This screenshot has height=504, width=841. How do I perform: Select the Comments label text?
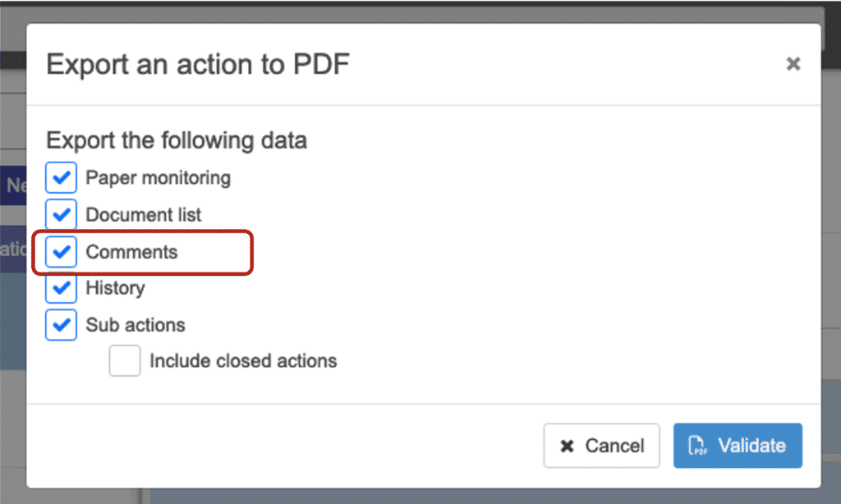pos(131,252)
